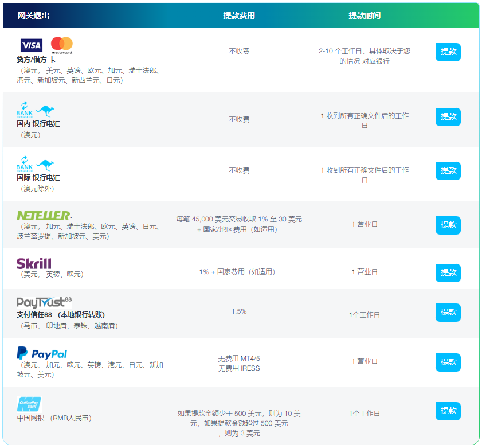
Task: Click kangaroo icon in 国内 银行电汇 row
Action: pos(45,111)
